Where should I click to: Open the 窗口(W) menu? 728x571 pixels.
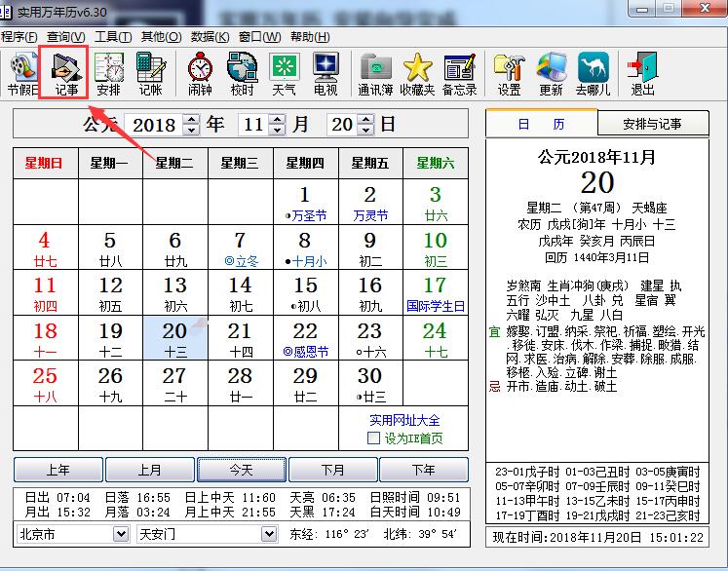259,37
